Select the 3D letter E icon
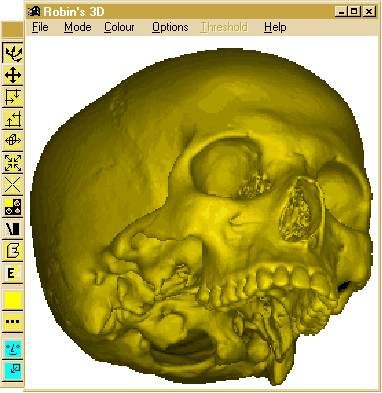382x393 pixels. [13, 251]
